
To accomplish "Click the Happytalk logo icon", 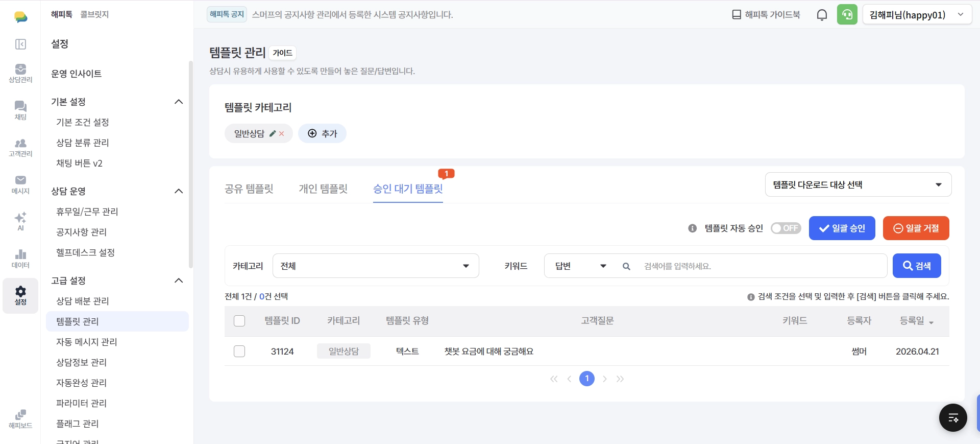I will [20, 17].
